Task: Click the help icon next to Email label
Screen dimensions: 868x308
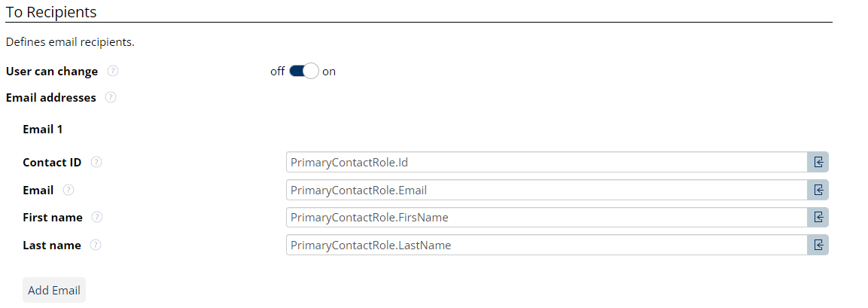Action: [69, 190]
